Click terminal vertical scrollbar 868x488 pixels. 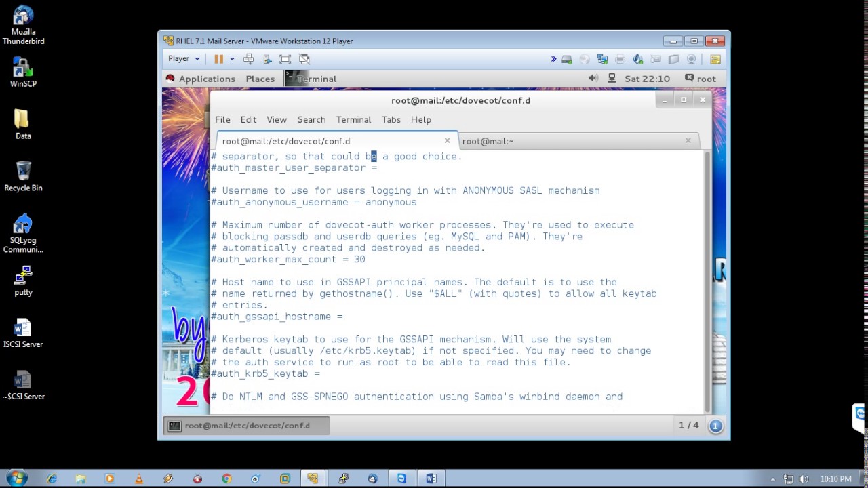pos(707,281)
